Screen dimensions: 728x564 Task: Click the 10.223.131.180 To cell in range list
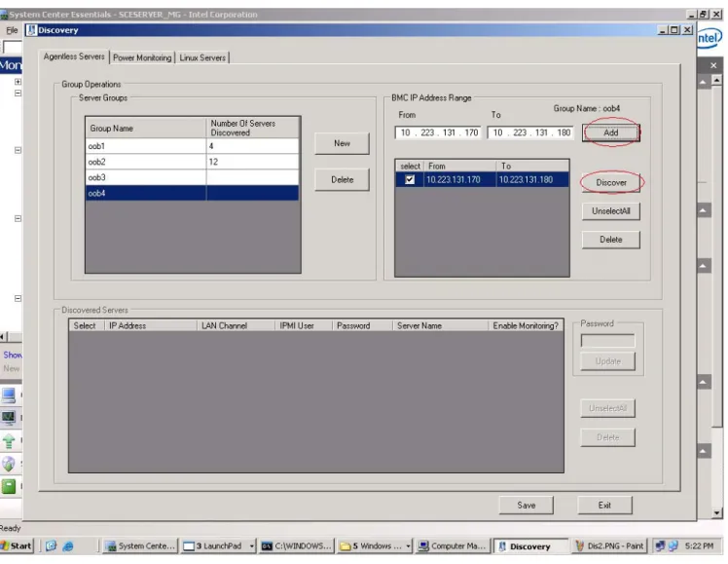tap(532, 180)
